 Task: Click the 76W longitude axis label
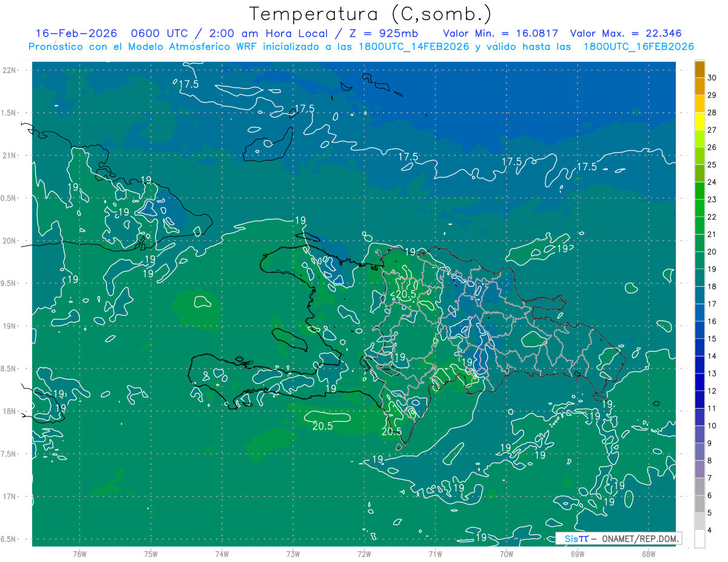[79, 554]
